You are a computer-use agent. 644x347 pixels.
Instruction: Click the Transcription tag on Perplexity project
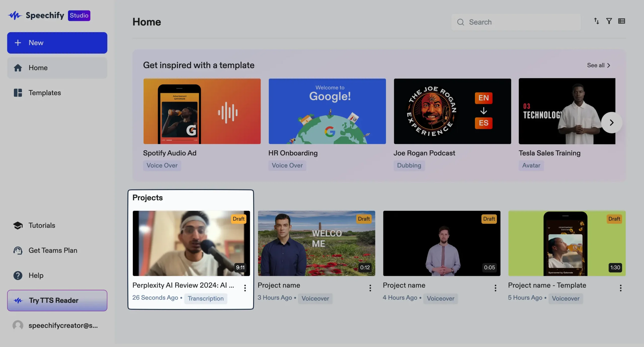tap(206, 299)
